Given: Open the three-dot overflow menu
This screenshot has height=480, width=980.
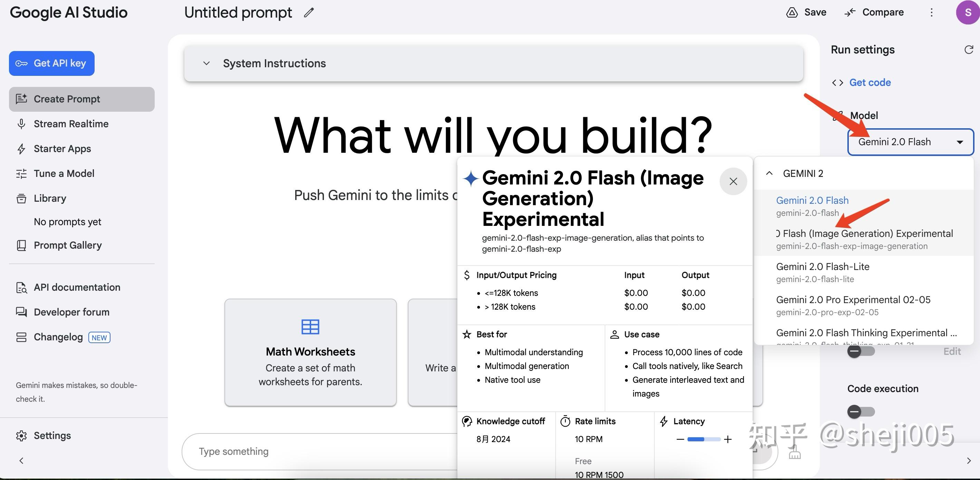Looking at the screenshot, I should pos(931,12).
